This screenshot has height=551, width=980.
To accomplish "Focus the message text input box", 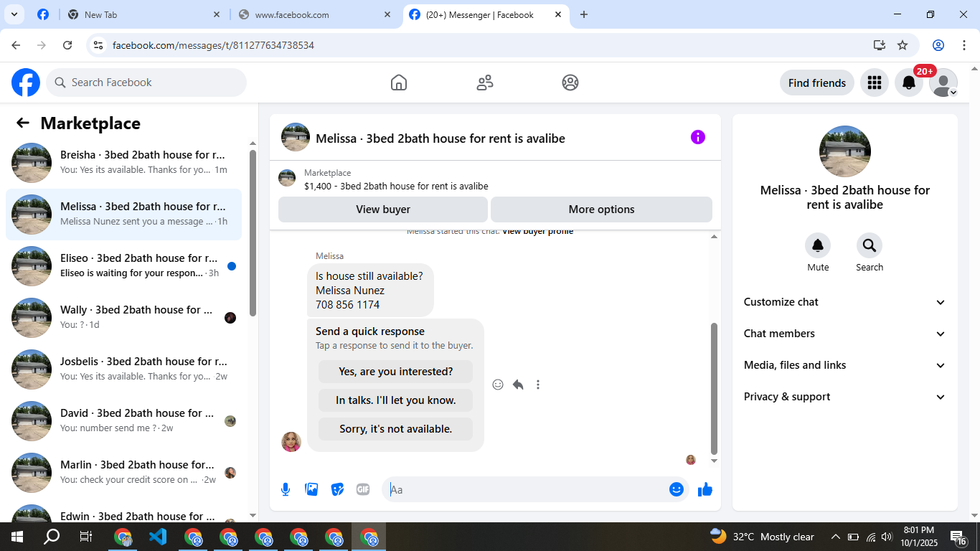I will (x=527, y=489).
